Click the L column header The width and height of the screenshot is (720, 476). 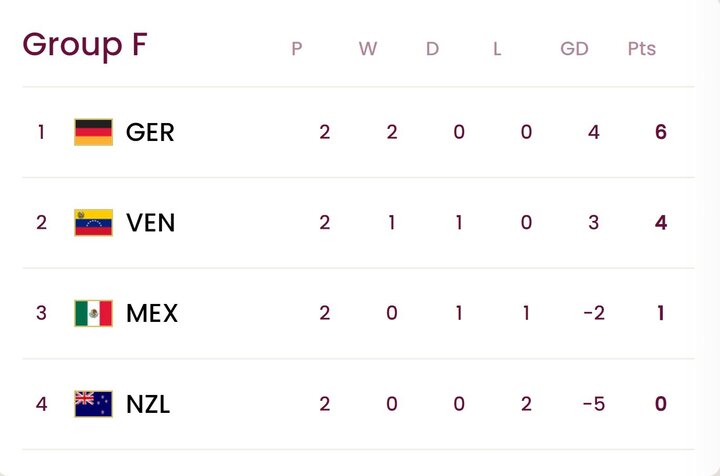[497, 48]
